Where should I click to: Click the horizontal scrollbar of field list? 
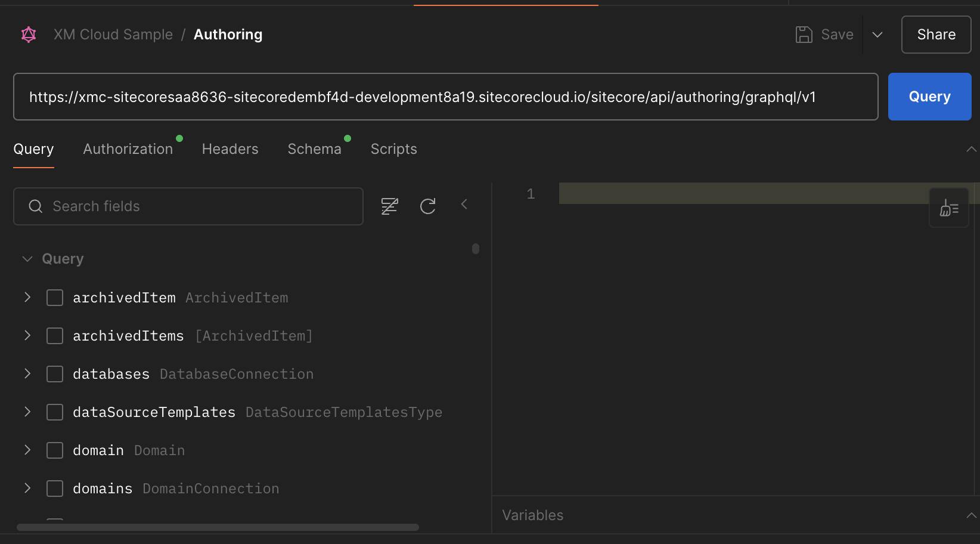pyautogui.click(x=218, y=527)
